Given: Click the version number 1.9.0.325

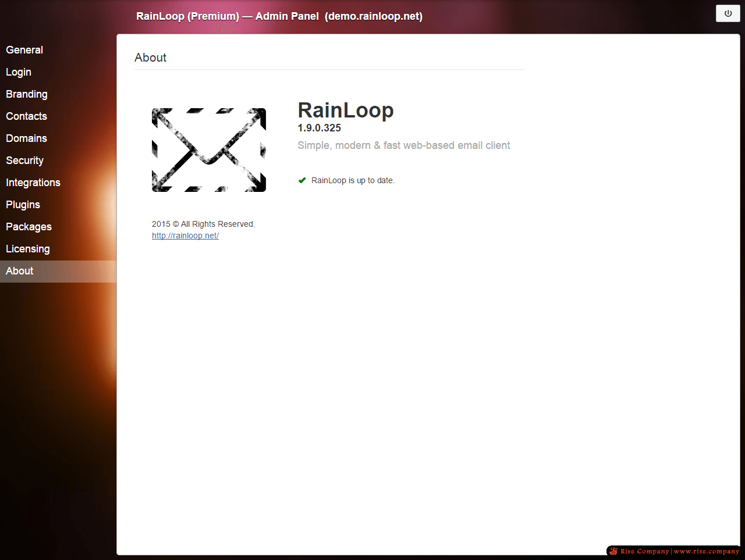Looking at the screenshot, I should [x=320, y=128].
